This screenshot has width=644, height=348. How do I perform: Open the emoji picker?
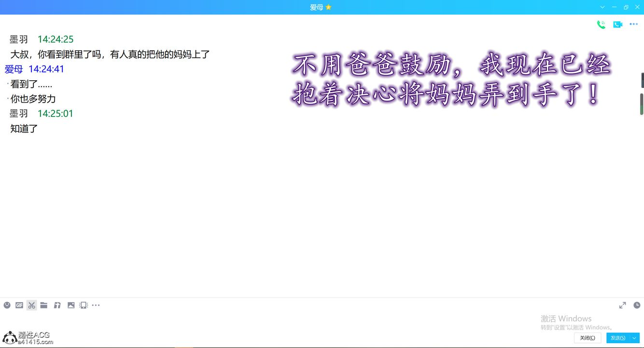[7, 305]
